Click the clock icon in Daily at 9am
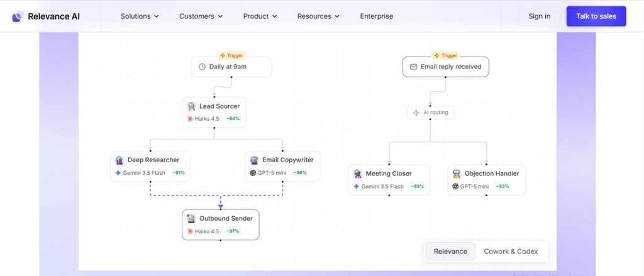The height and width of the screenshot is (276, 644). pyautogui.click(x=202, y=67)
